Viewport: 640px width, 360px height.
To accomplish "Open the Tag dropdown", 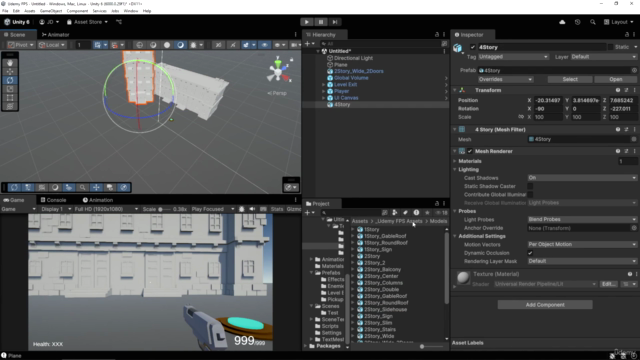I will pyautogui.click(x=513, y=57).
